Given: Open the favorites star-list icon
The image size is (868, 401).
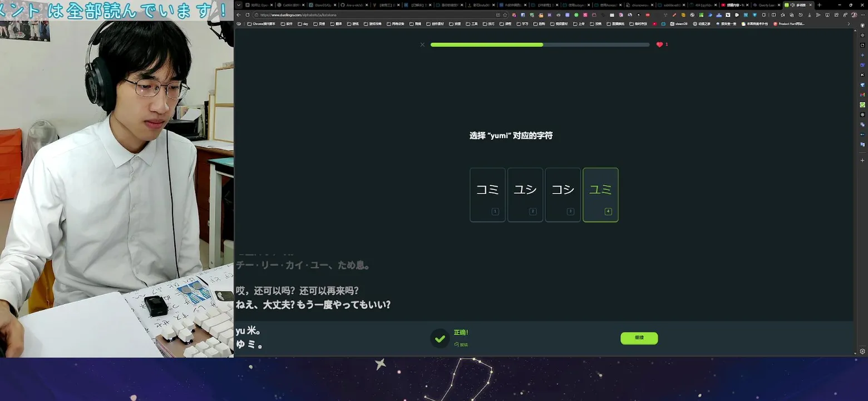Looking at the screenshot, I should pos(782,15).
